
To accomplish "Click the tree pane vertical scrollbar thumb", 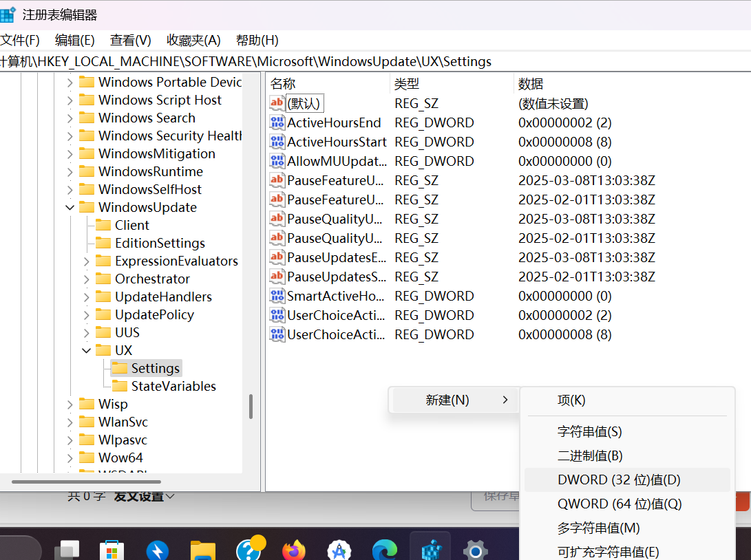I will (251, 407).
